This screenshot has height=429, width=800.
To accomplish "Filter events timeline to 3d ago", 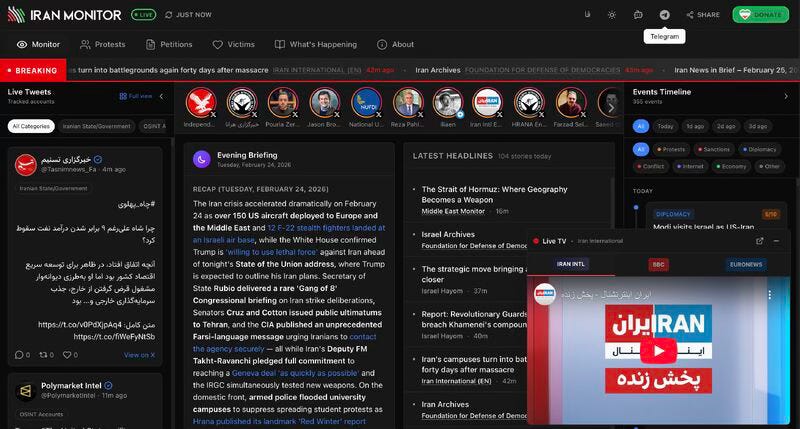I will tap(758, 126).
